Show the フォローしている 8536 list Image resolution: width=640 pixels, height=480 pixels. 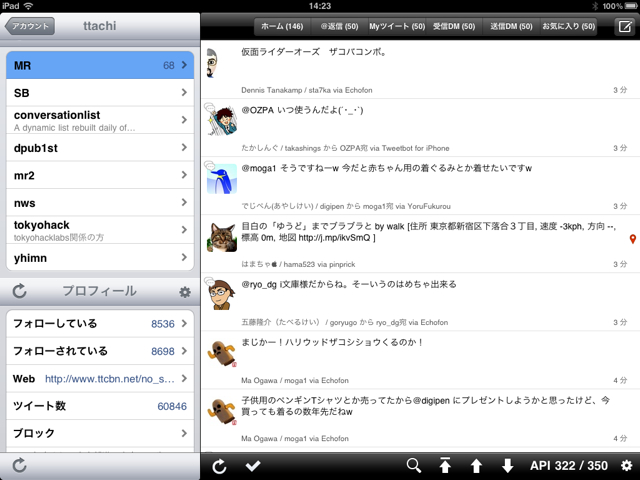click(100, 324)
